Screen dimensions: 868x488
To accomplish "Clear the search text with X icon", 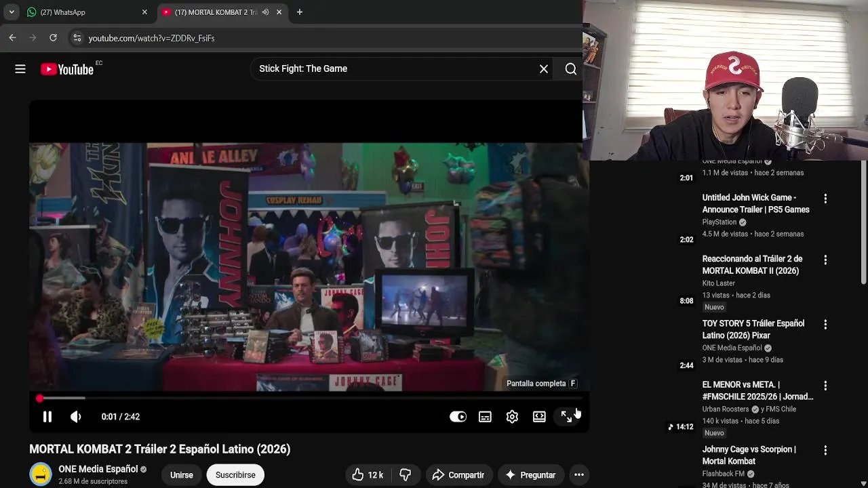I will click(543, 68).
